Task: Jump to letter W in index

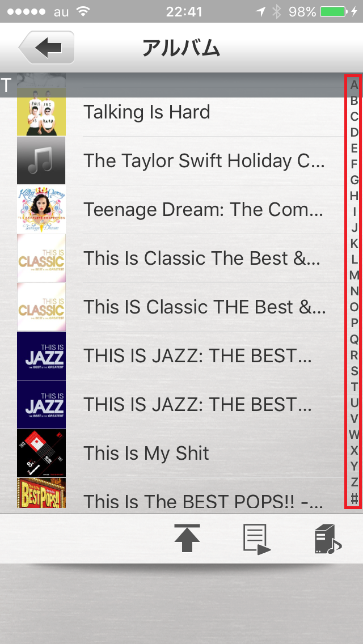Action: click(354, 434)
